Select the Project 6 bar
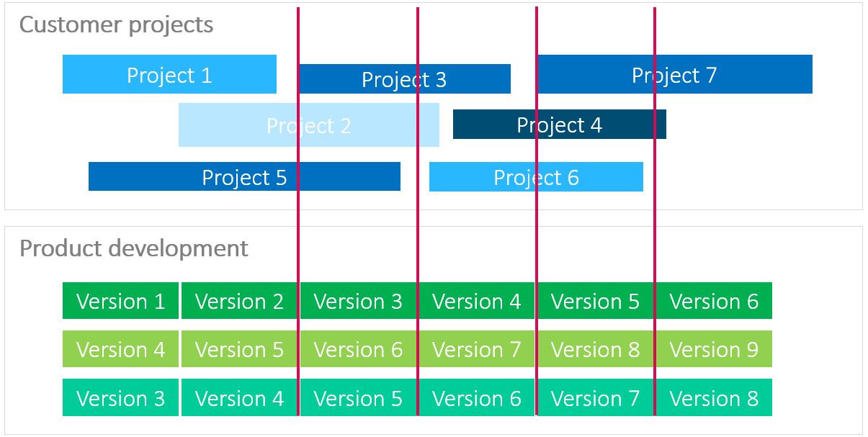 536,177
